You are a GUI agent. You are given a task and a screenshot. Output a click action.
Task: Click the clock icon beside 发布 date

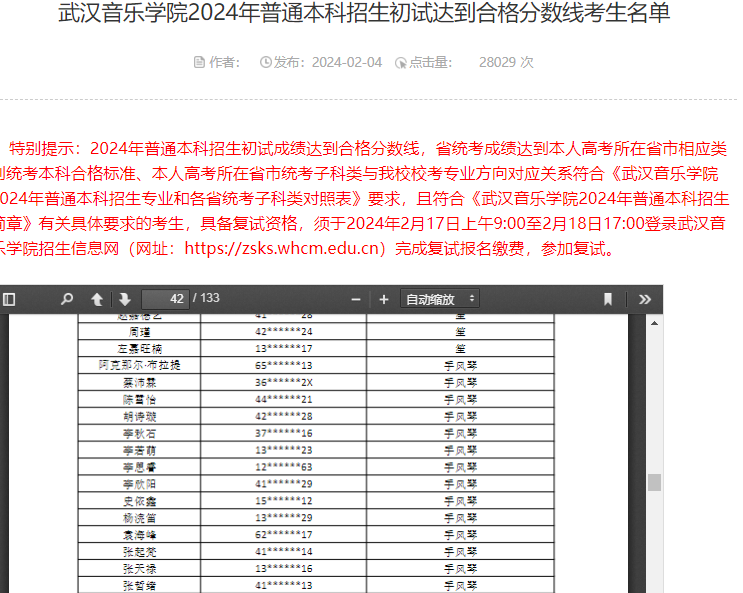(265, 63)
